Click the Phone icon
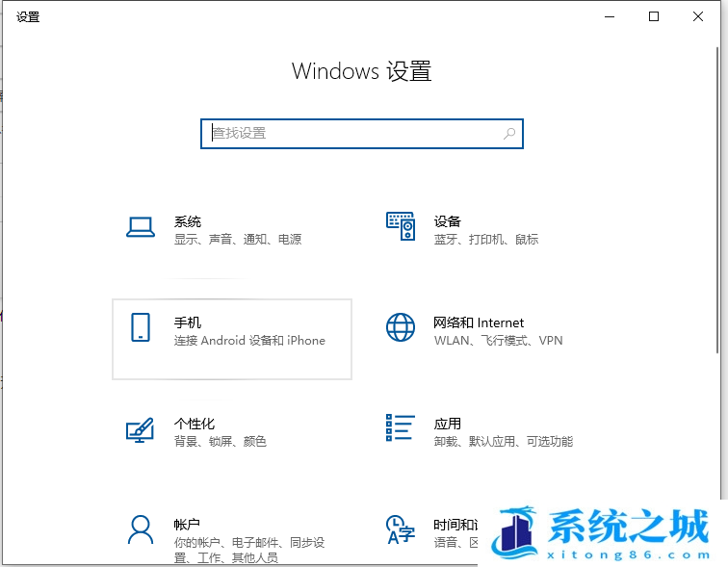The height and width of the screenshot is (567, 728). click(141, 327)
